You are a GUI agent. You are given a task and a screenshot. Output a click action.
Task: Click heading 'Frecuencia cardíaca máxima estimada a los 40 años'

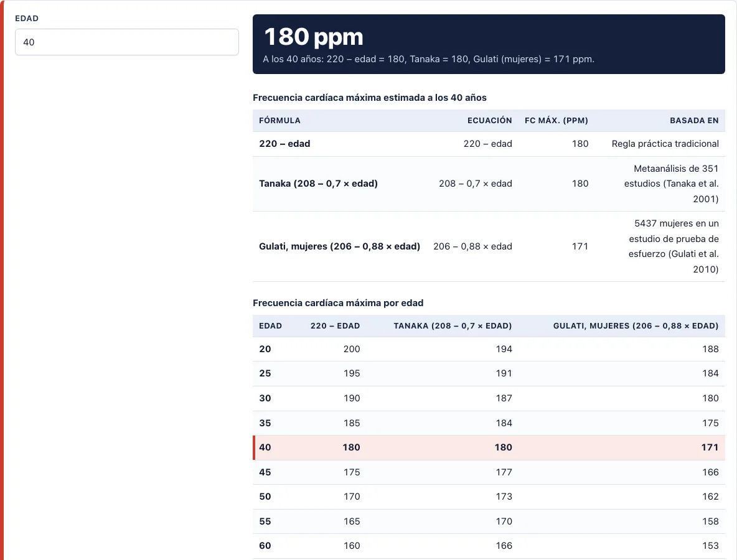tap(370, 98)
